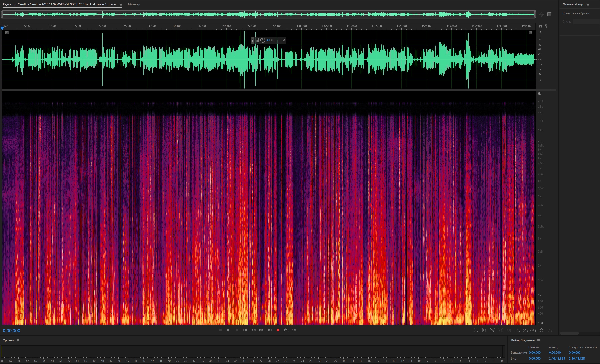Click the Fast Forward button
600x364 pixels.
point(261,330)
